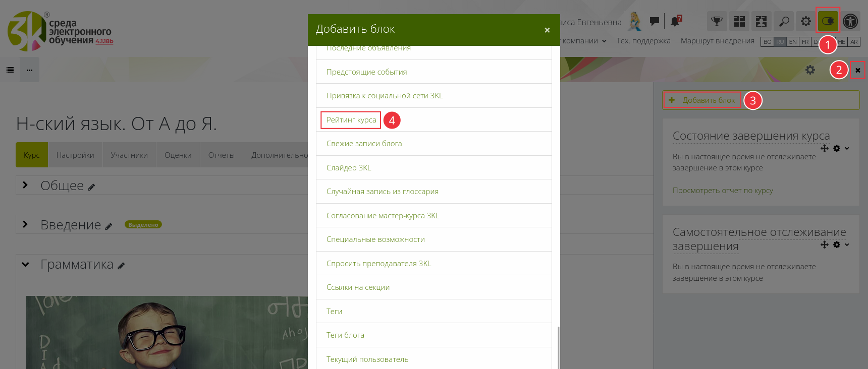The width and height of the screenshot is (868, 369).
Task: Move the Состояние завершения курса block
Action: 825,148
